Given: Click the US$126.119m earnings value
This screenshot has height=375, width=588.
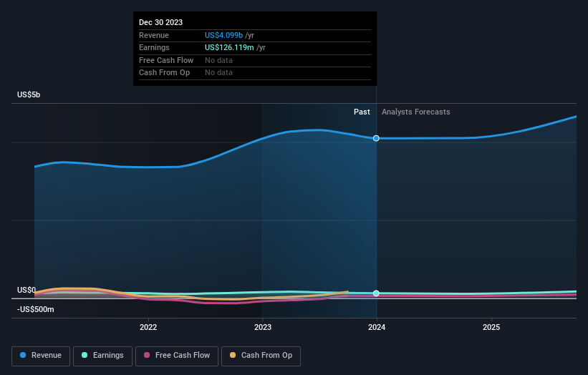Looking at the screenshot, I should [229, 47].
